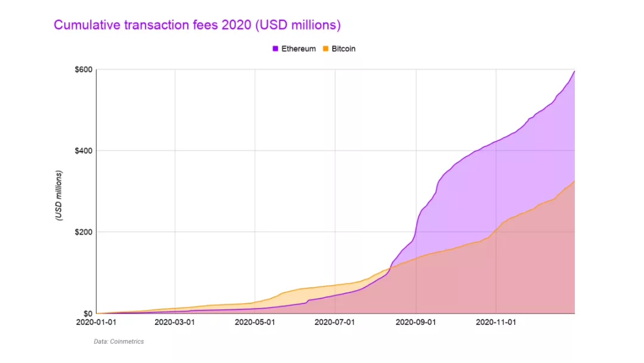
Task: Click the Ethereum line peak at year end
Action: pyautogui.click(x=574, y=72)
